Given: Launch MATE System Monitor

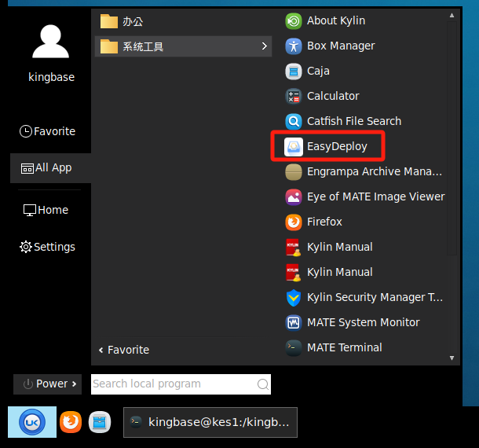Looking at the screenshot, I should (363, 322).
